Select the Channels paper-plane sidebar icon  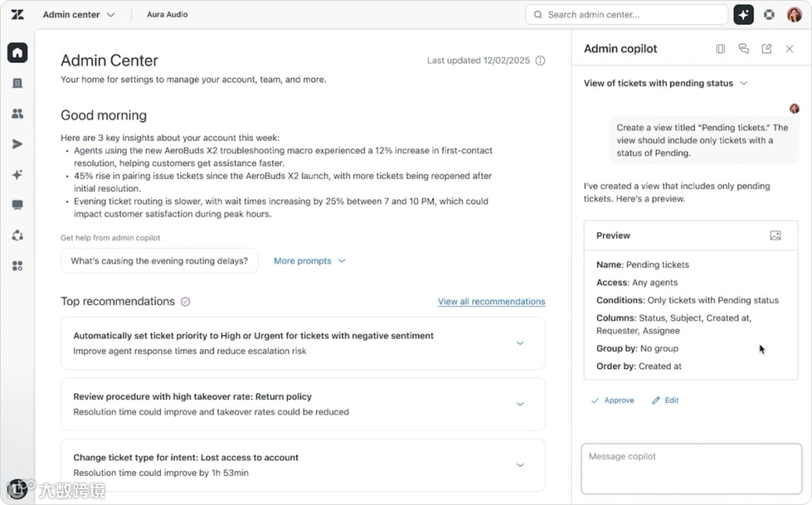pos(17,144)
